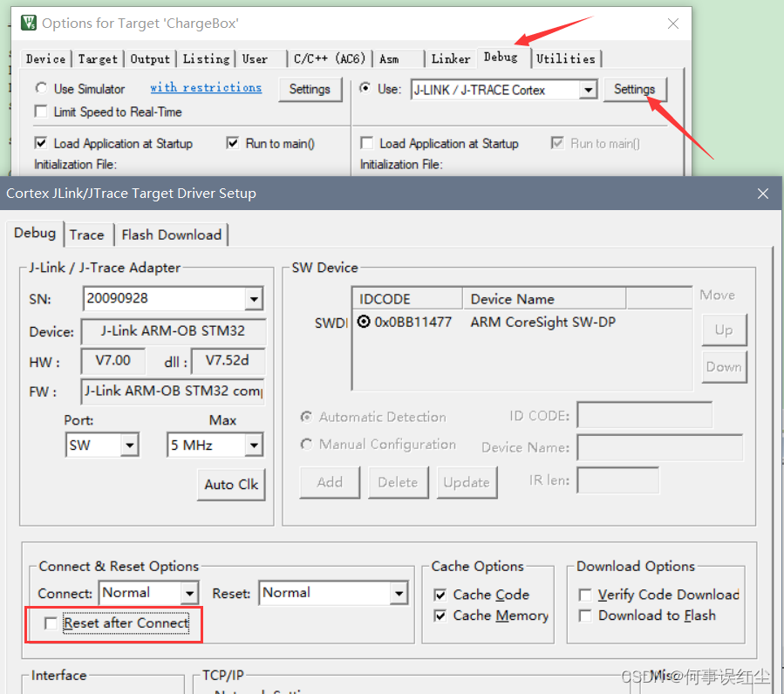Close the Cortex JLink/JTrace Target Driver Setup dialog
This screenshot has height=694, width=784.
762,194
